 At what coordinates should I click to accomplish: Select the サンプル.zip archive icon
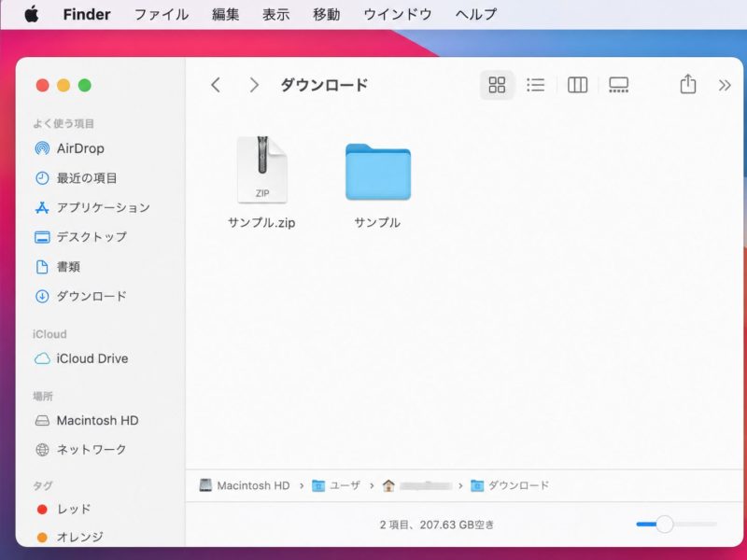(262, 170)
